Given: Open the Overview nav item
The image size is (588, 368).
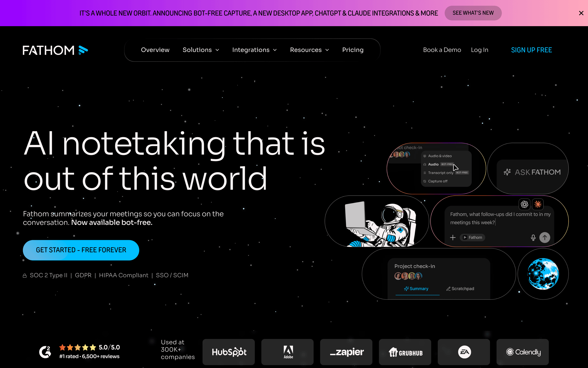Looking at the screenshot, I should click(155, 50).
